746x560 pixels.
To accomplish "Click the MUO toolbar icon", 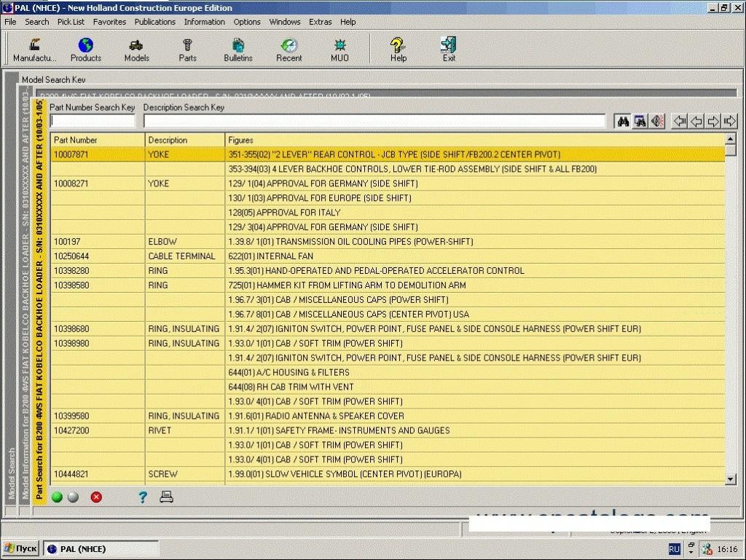I will (339, 50).
